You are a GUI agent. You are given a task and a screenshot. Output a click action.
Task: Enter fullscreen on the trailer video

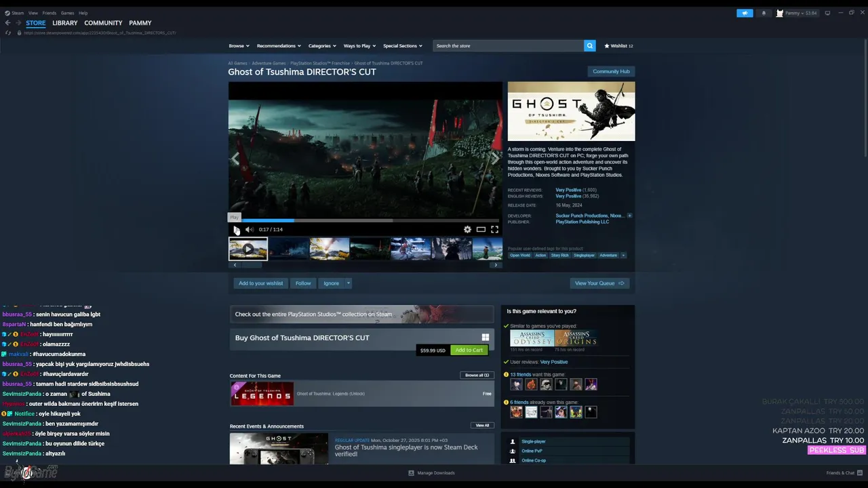tap(494, 230)
